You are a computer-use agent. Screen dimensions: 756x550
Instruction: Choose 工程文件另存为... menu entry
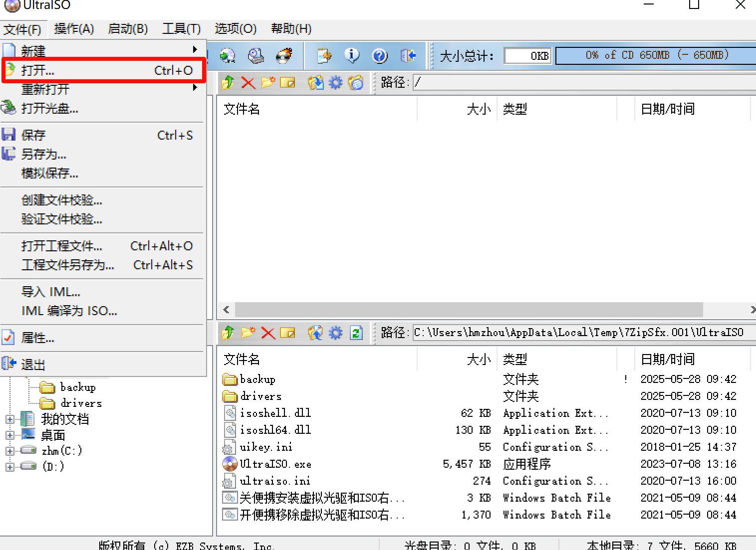point(103,265)
